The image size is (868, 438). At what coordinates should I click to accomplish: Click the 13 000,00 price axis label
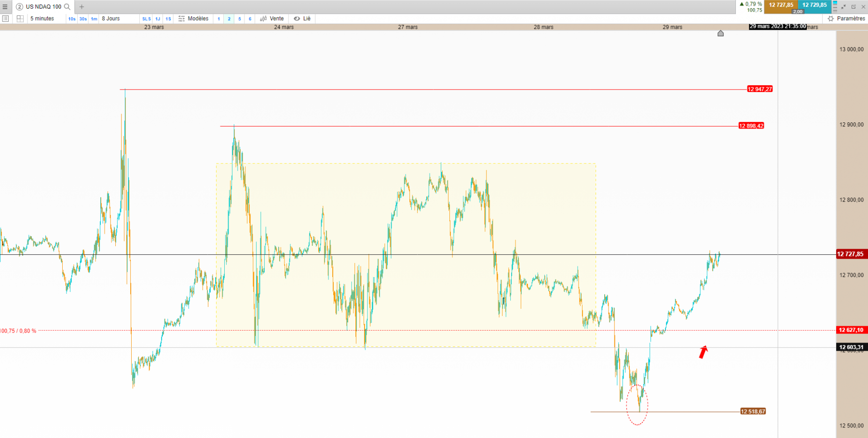[x=852, y=49]
